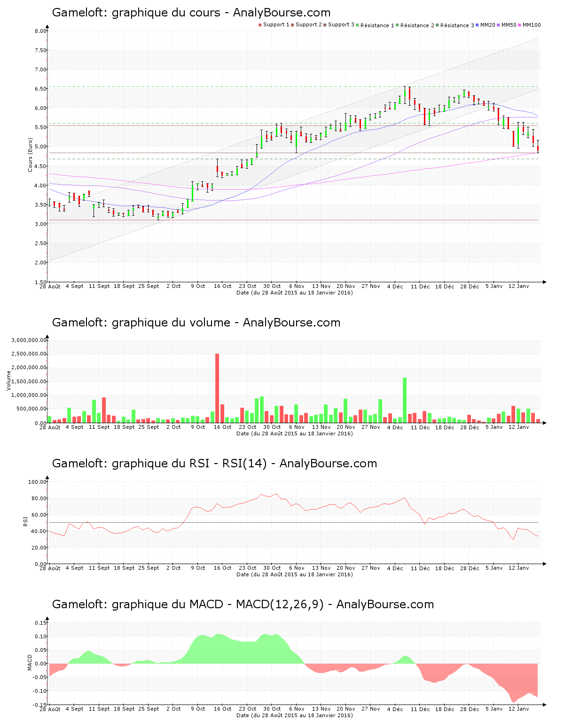Click the date range caption under price chart

coord(295,293)
